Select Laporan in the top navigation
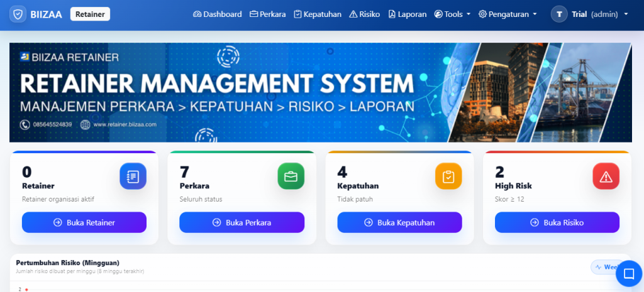This screenshot has height=292, width=644. tap(407, 14)
